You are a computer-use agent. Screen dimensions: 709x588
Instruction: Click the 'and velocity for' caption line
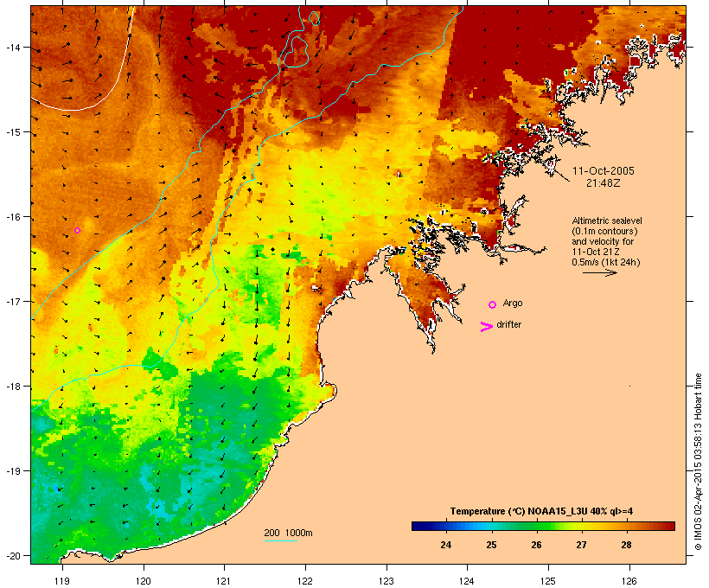pyautogui.click(x=603, y=241)
